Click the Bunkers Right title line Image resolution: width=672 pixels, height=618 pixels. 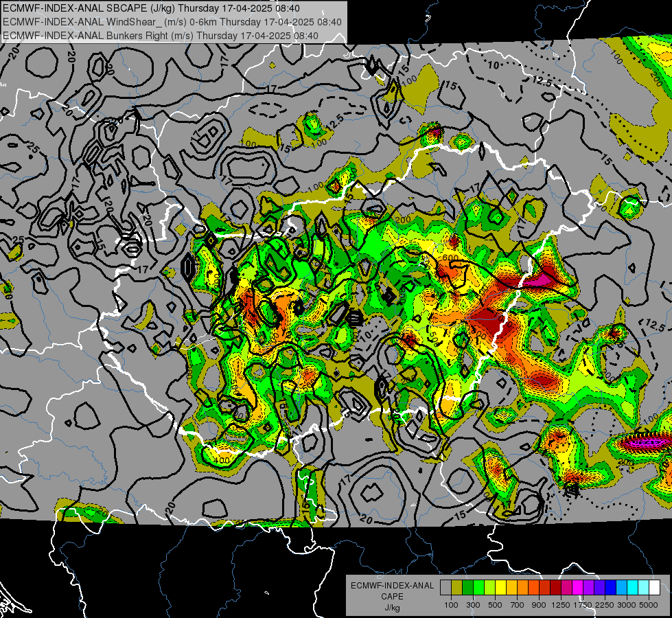click(x=161, y=36)
